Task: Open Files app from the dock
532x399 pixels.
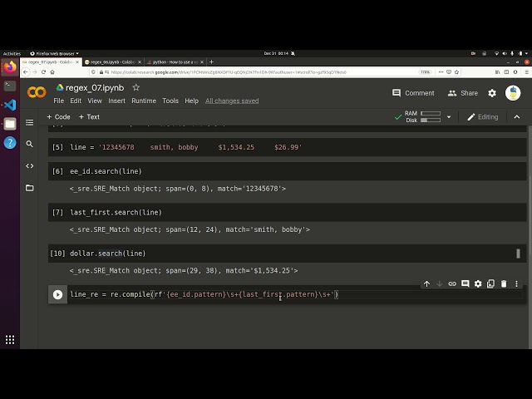Action: click(x=10, y=124)
